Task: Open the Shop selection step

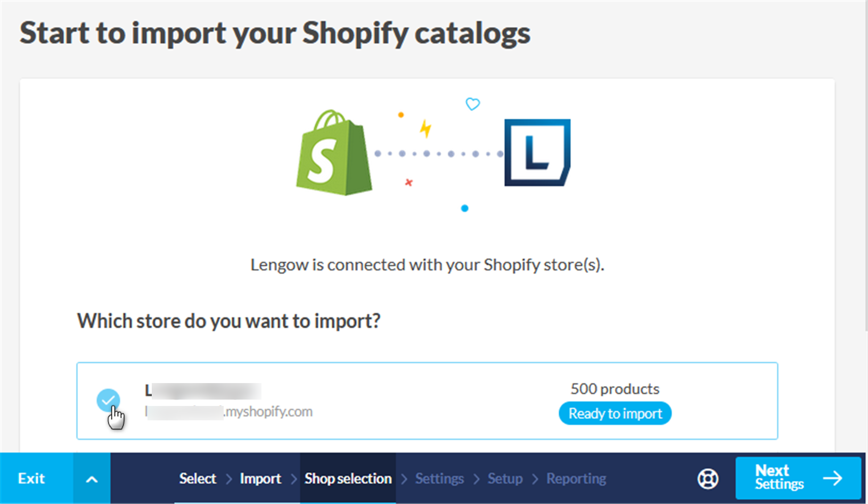Action: 348,478
